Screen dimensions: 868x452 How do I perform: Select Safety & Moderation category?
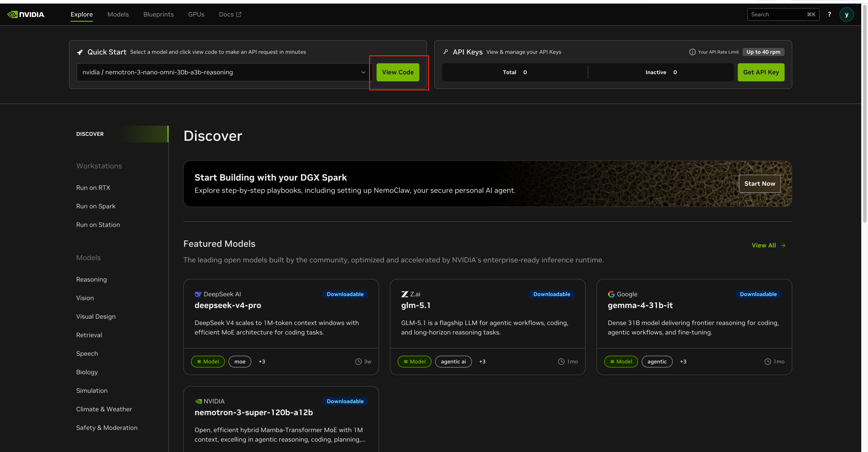pos(107,428)
